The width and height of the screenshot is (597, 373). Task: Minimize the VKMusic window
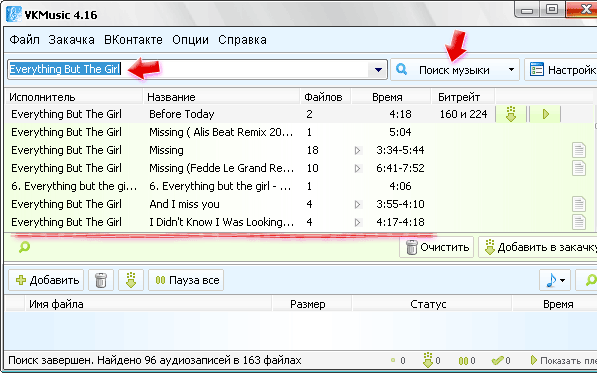pos(527,10)
